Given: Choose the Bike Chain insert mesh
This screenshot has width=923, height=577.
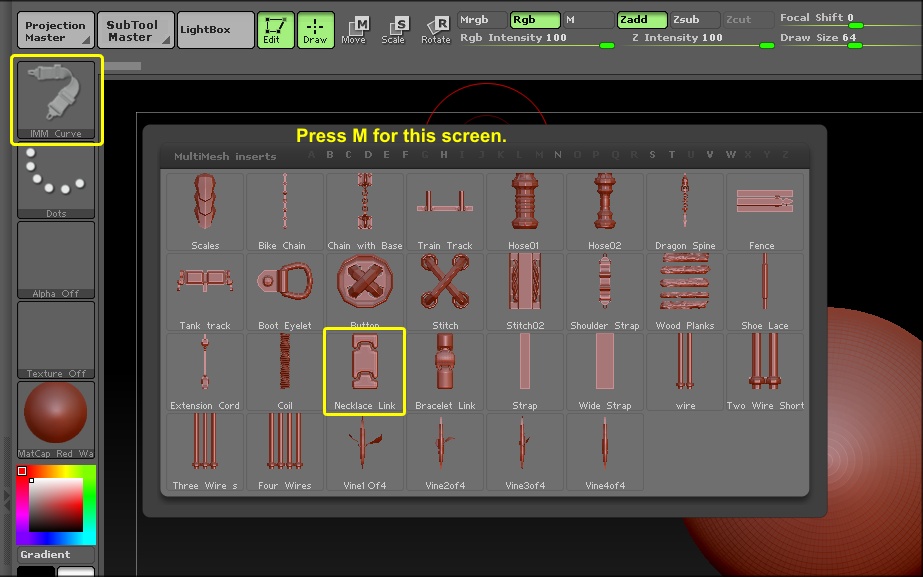Looking at the screenshot, I should coord(285,212).
